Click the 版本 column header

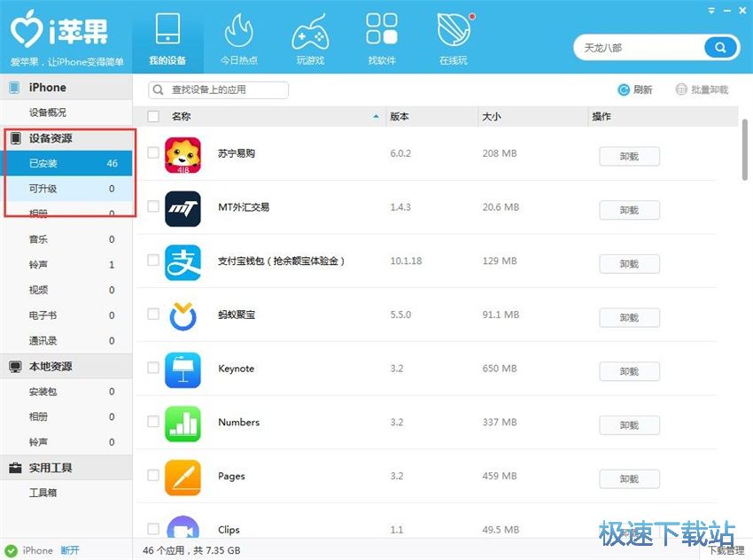click(431, 116)
